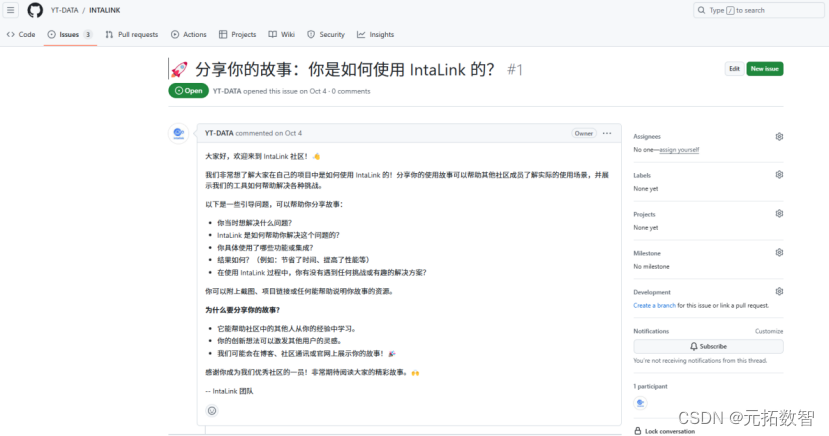The image size is (829, 436).
Task: Click Customize notifications
Action: [769, 331]
